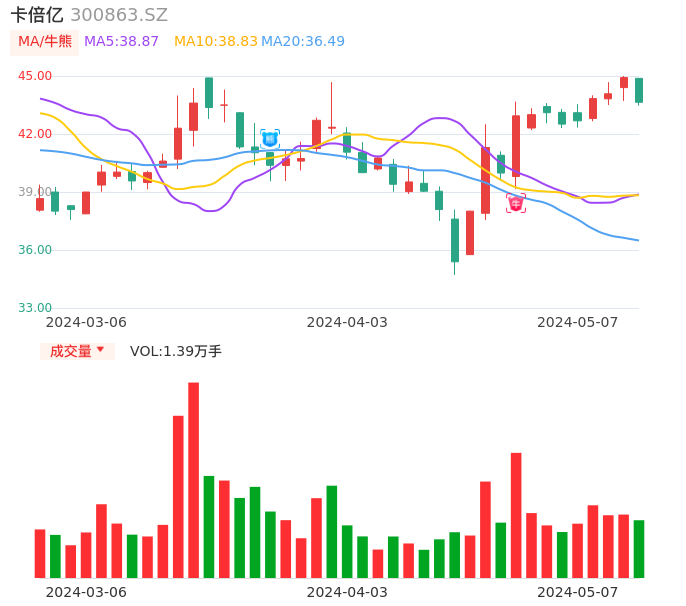Image resolution: width=686 pixels, height=606 pixels.
Task: Click the 33.00 price axis label
Action: (x=35, y=308)
